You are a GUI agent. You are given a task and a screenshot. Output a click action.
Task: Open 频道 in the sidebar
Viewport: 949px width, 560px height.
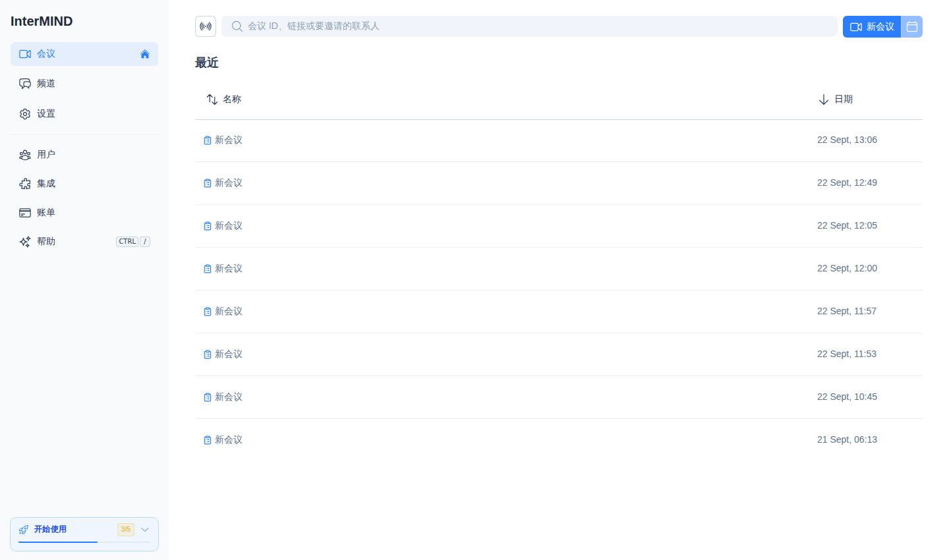click(x=84, y=84)
